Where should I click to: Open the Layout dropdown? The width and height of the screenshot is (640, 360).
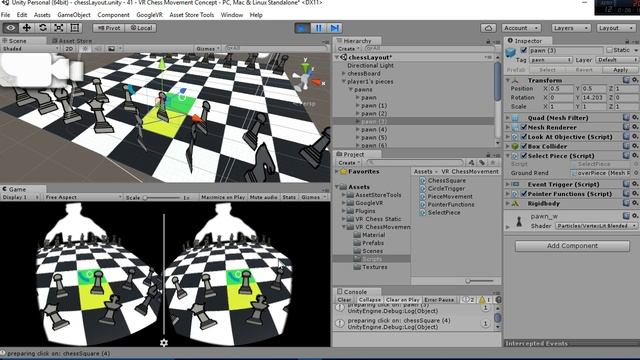[616, 28]
